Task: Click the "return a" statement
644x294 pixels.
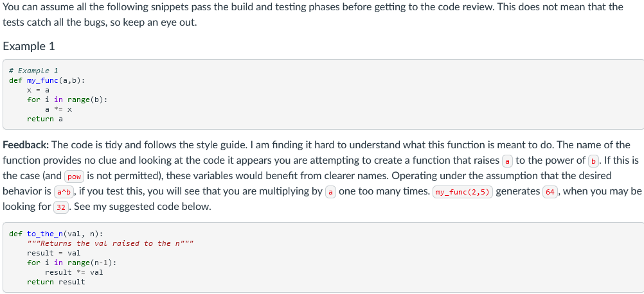Action: point(45,119)
